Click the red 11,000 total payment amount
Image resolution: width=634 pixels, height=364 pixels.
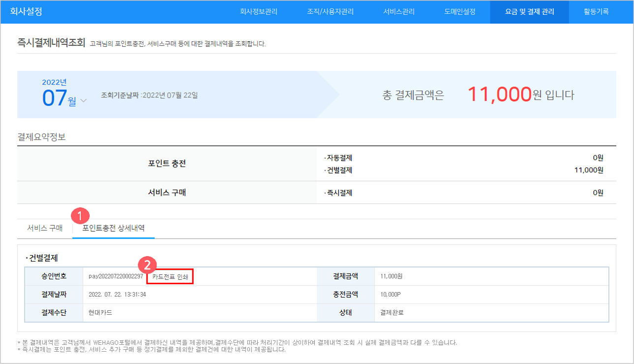pyautogui.click(x=499, y=94)
